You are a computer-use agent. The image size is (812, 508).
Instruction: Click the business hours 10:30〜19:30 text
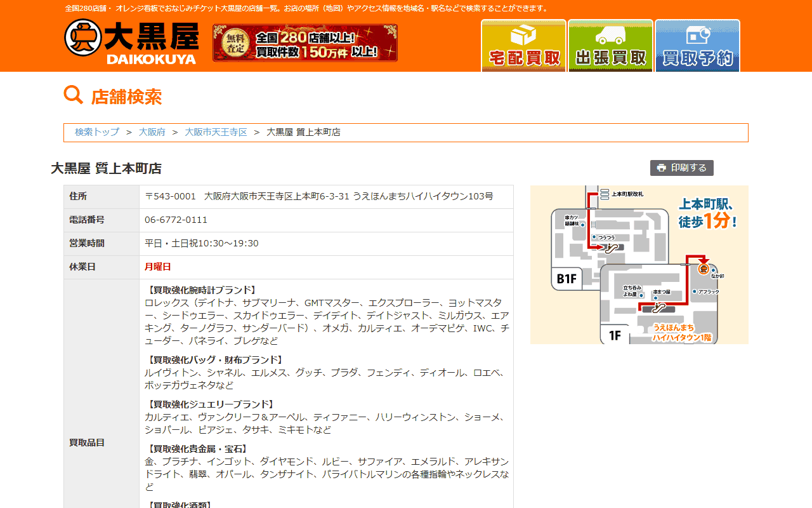click(202, 243)
